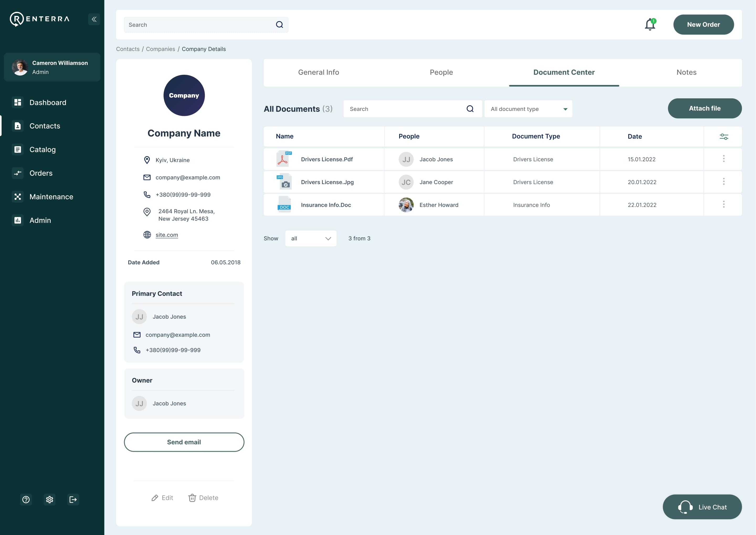Viewport: 756px width, 535px height.
Task: Click date 20.01.2022 cell
Action: (x=642, y=182)
